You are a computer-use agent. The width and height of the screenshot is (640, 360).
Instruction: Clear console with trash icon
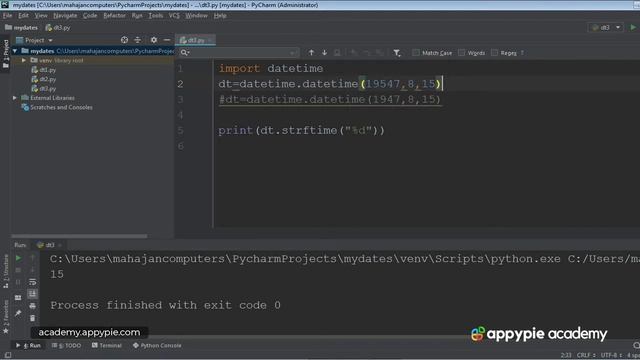tap(33, 318)
